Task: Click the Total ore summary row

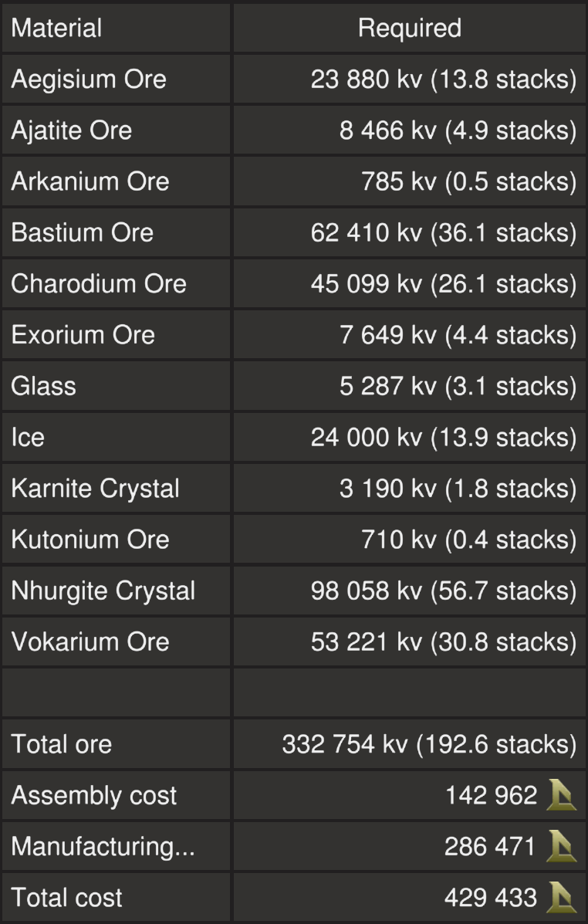Action: pyautogui.click(x=61, y=744)
